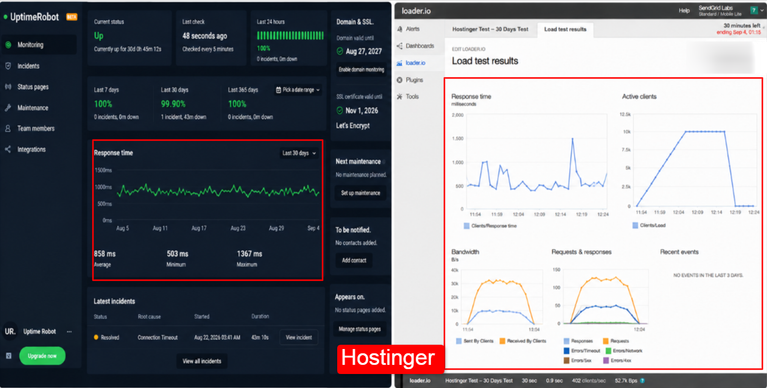Click the loader.io chart icon in sidebar

[400, 63]
